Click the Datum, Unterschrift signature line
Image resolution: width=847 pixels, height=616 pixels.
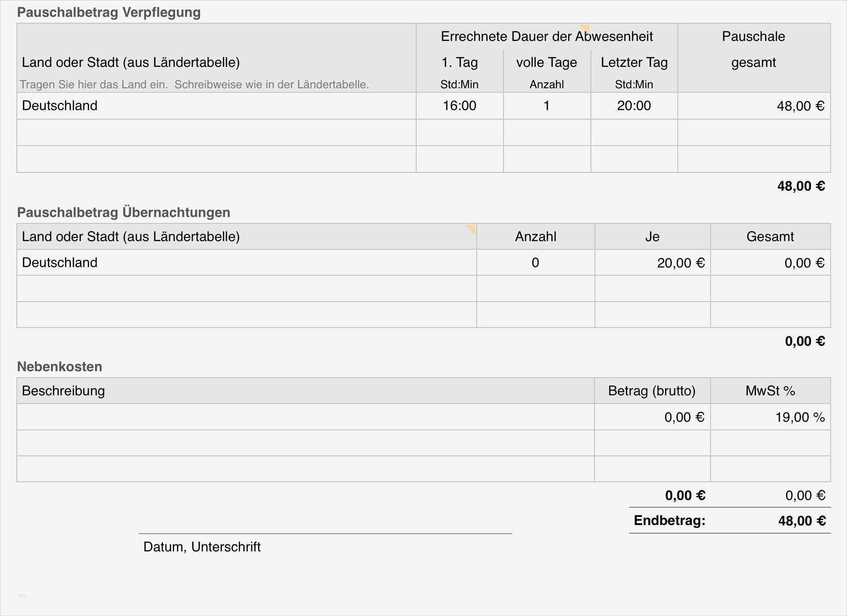(x=325, y=533)
